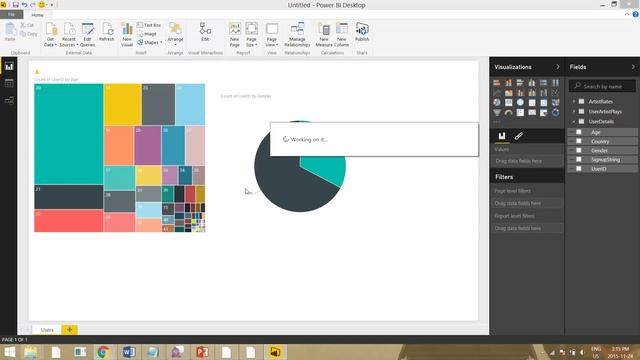This screenshot has width=640, height=360.
Task: Select the gauge visualization icon
Action: (x=508, y=113)
